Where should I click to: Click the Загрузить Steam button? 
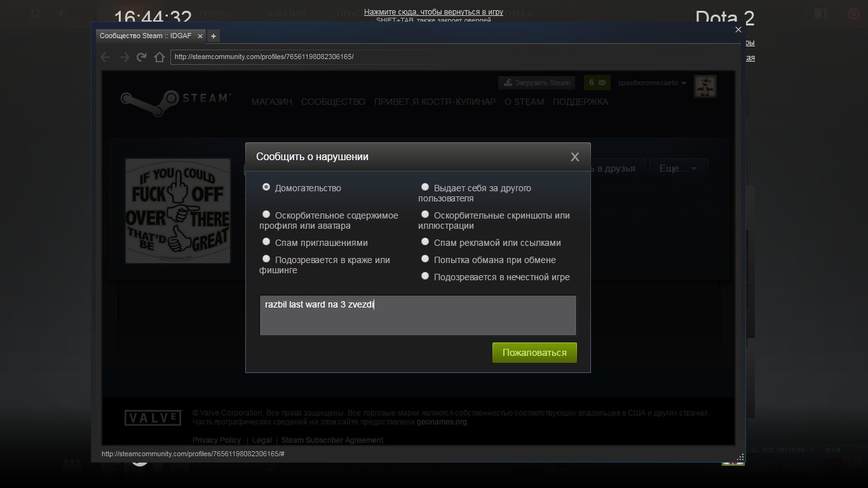click(x=537, y=83)
